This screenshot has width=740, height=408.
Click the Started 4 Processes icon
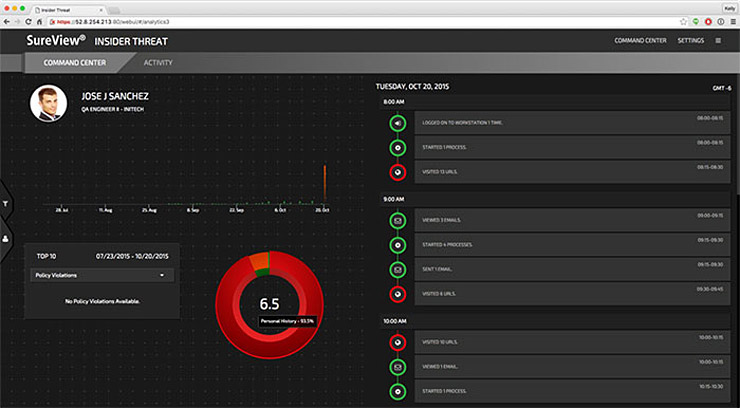[398, 245]
